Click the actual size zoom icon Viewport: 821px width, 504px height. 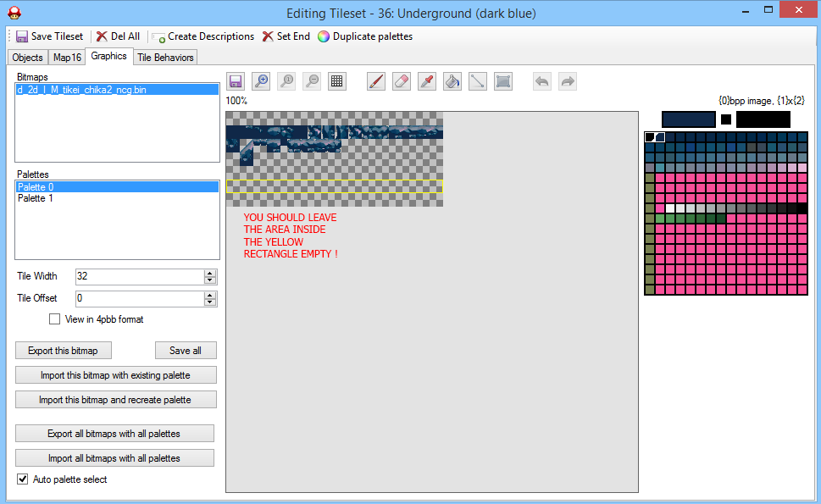coord(286,81)
